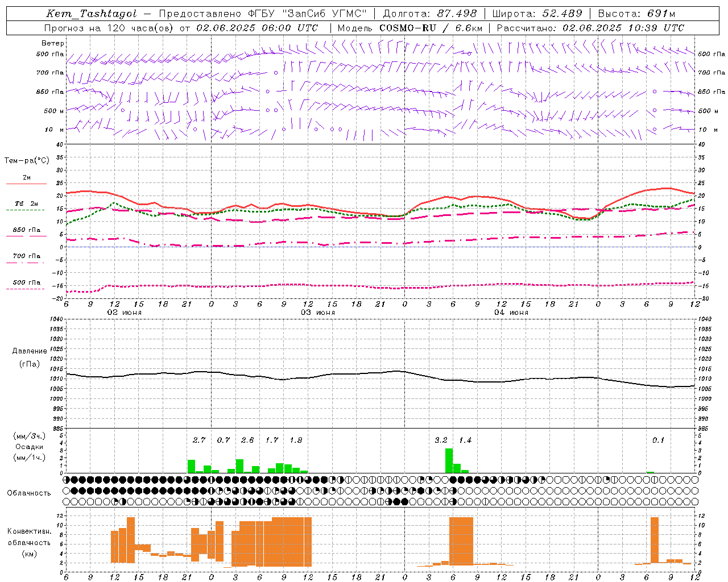Viewport: 728px width, 582px height.
Task: Click the 3-hour precipitation value 2.7
Action: [x=199, y=440]
